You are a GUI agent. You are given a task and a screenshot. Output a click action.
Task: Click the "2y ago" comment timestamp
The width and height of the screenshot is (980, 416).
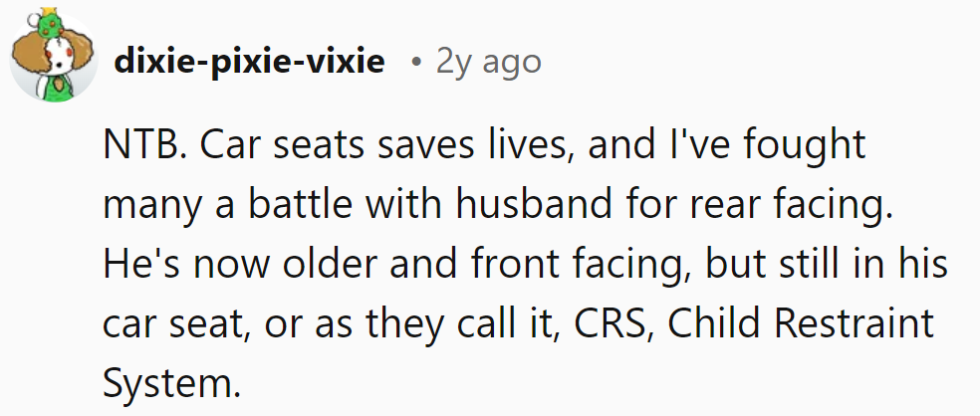[488, 62]
